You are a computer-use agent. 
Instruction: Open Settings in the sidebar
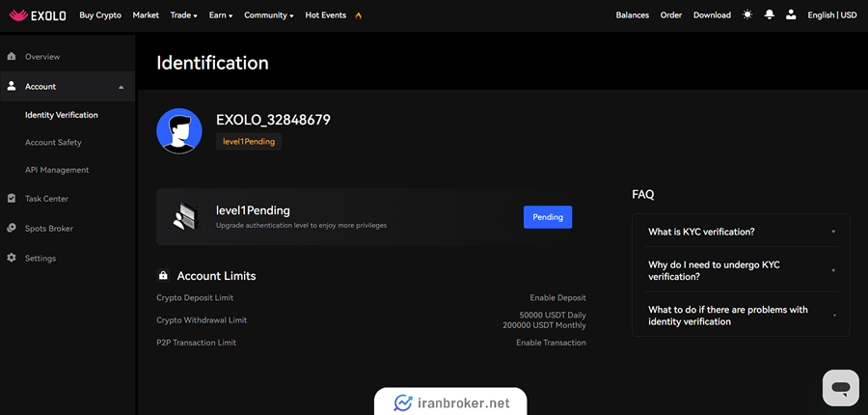click(41, 259)
